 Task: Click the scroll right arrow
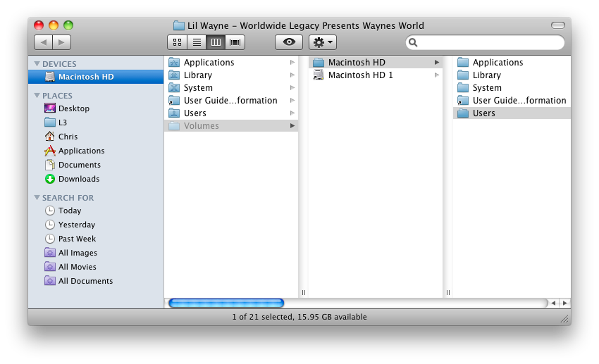click(564, 303)
